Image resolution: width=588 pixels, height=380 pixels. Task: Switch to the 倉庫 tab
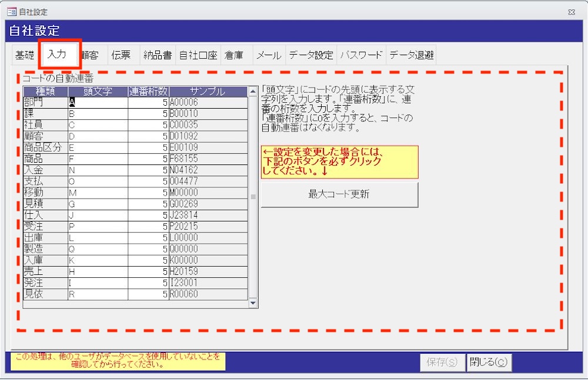(x=234, y=56)
